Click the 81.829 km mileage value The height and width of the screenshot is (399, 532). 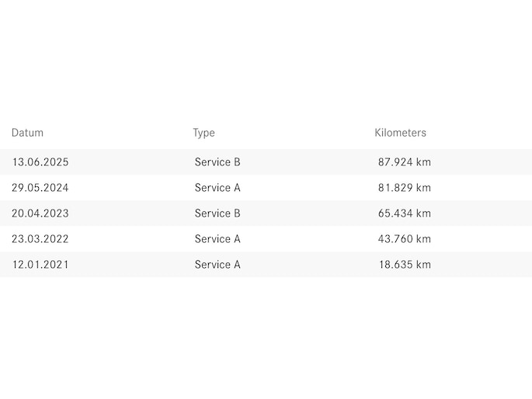(x=404, y=188)
